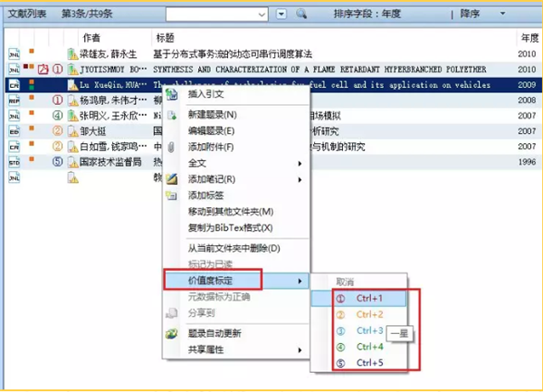The image size is (543, 392).
Task: Click 取消 in rating submenu
Action: point(345,282)
